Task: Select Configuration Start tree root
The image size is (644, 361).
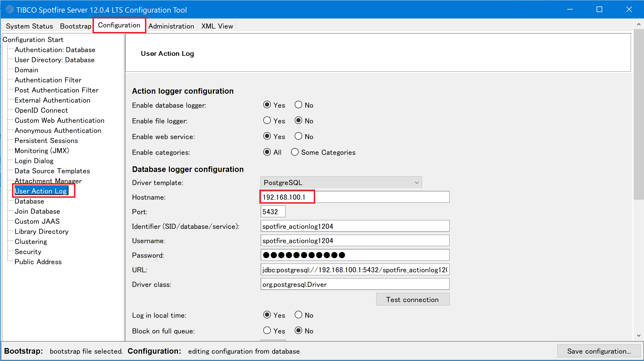Action: [x=33, y=40]
